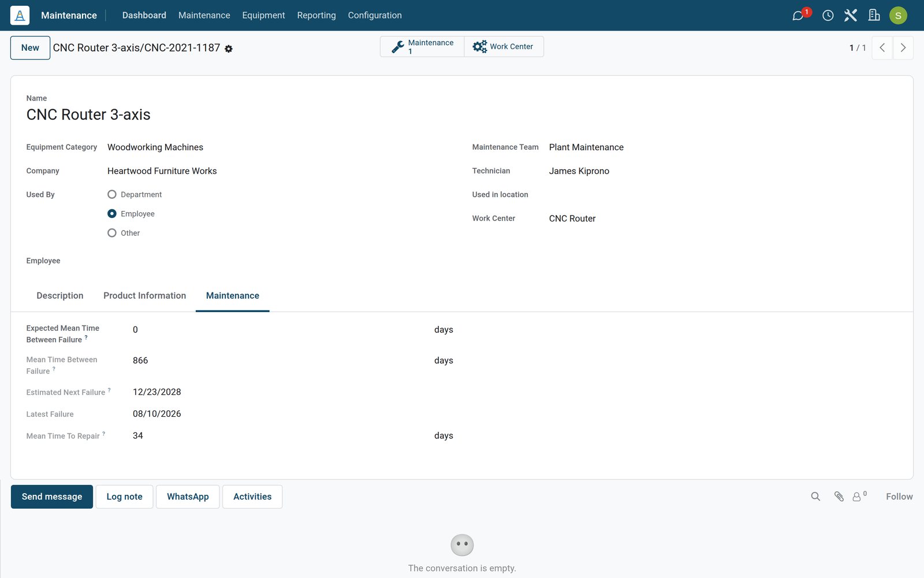Open the app home logo icon
Viewport: 924px width, 578px height.
pos(20,15)
